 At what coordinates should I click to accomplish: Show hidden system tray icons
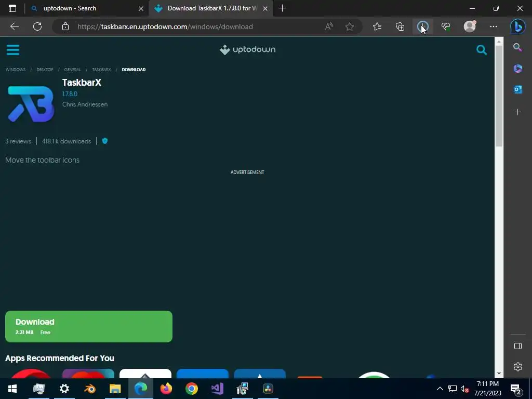pyautogui.click(x=440, y=389)
